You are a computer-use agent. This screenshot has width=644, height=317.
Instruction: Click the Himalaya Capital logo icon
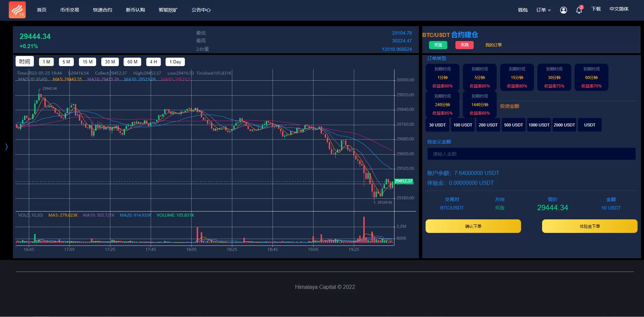(x=17, y=10)
